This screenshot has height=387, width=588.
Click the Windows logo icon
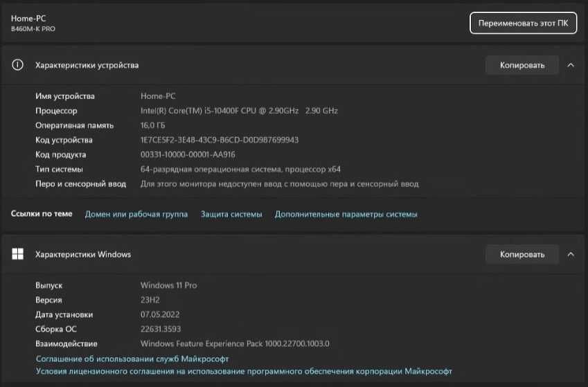pyautogui.click(x=17, y=254)
